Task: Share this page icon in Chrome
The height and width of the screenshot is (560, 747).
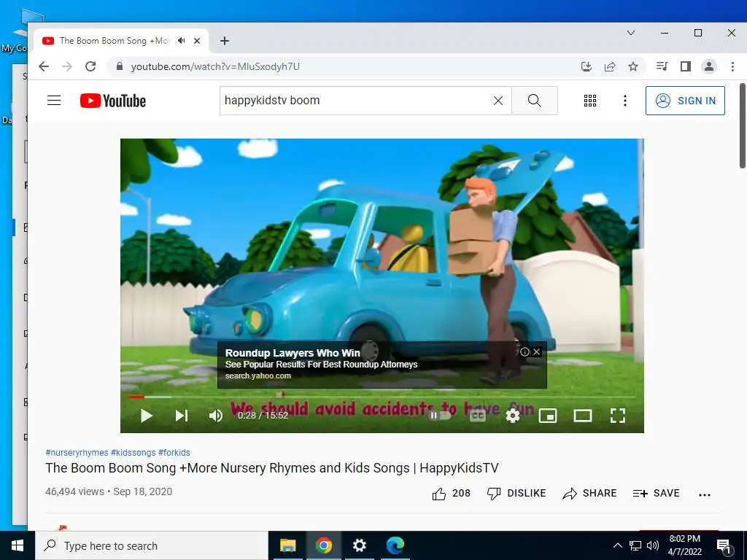Action: pos(610,66)
